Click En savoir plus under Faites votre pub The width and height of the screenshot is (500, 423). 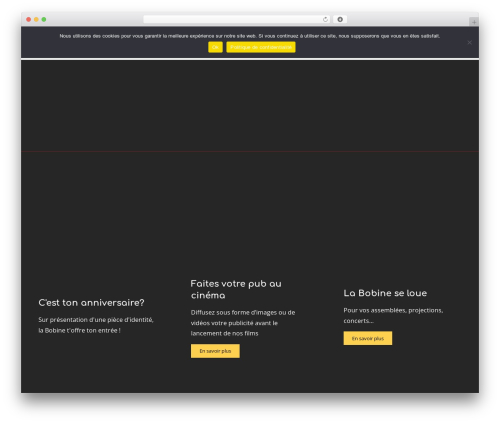(x=215, y=351)
